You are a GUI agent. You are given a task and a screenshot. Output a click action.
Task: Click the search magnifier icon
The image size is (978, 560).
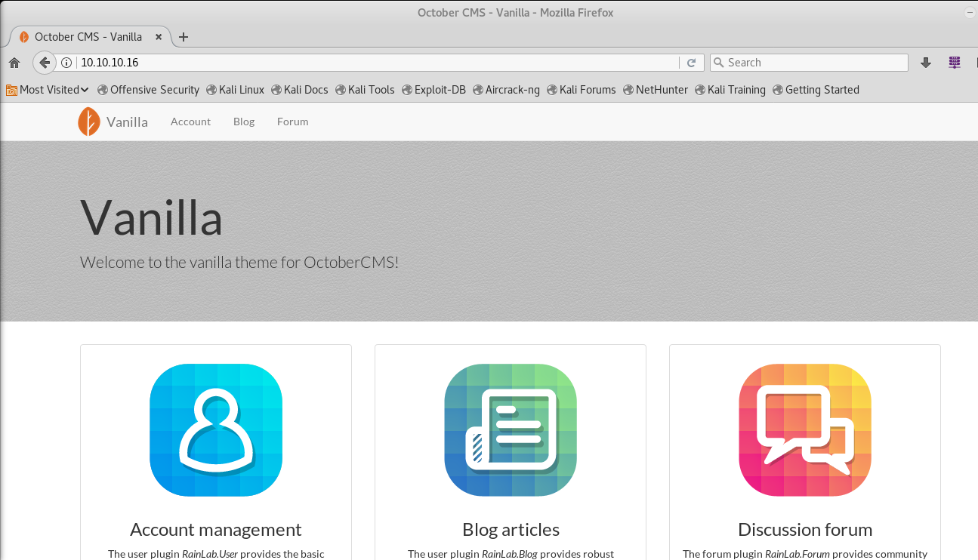[x=719, y=63]
